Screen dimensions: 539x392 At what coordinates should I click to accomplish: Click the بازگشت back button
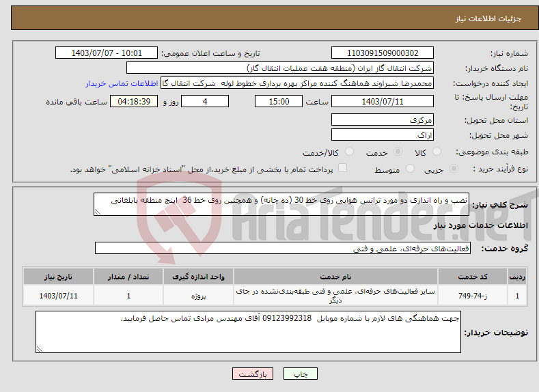[253, 374]
